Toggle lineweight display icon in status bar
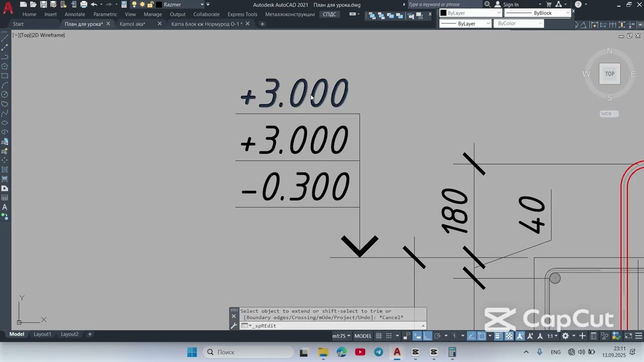Viewport: 644px width, 362px height. (x=499, y=336)
